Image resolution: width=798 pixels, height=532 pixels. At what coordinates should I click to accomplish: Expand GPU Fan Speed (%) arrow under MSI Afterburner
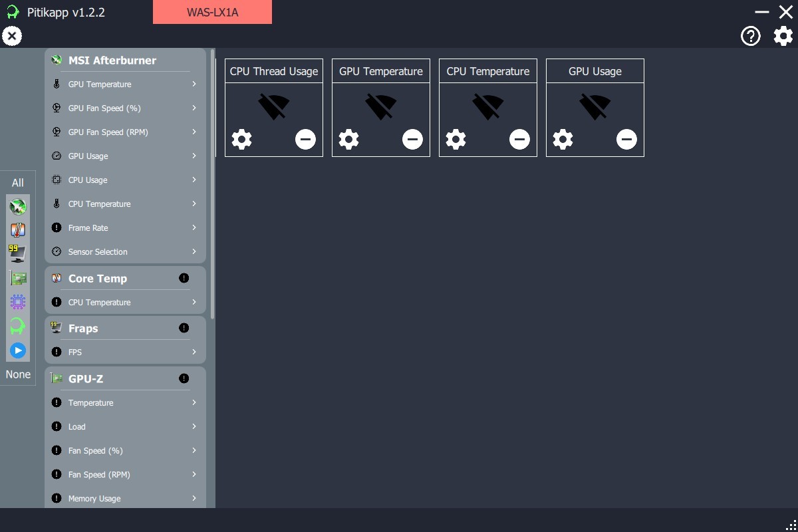pos(194,108)
